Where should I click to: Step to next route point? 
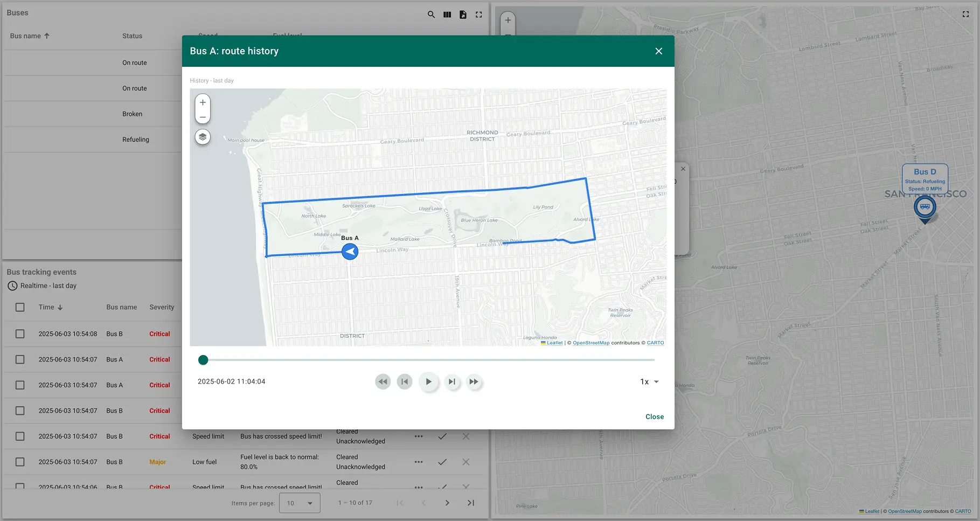click(x=451, y=381)
